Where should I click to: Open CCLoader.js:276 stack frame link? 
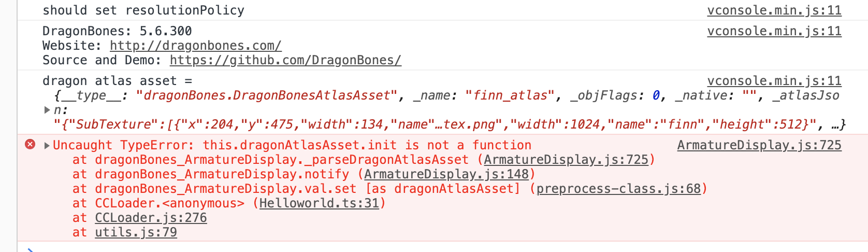click(x=151, y=218)
